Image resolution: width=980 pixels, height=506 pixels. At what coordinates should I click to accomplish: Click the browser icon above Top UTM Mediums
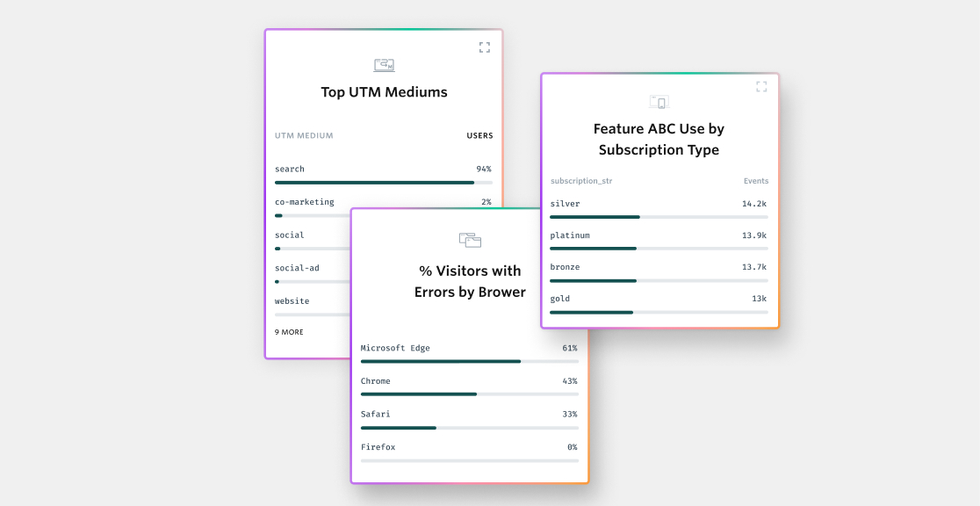(383, 64)
